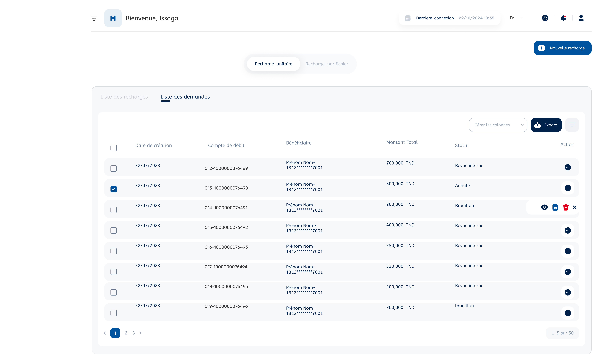Screen dimensions: 601x364
Task: Click the 700,000 TND amount
Action: click(x=400, y=163)
